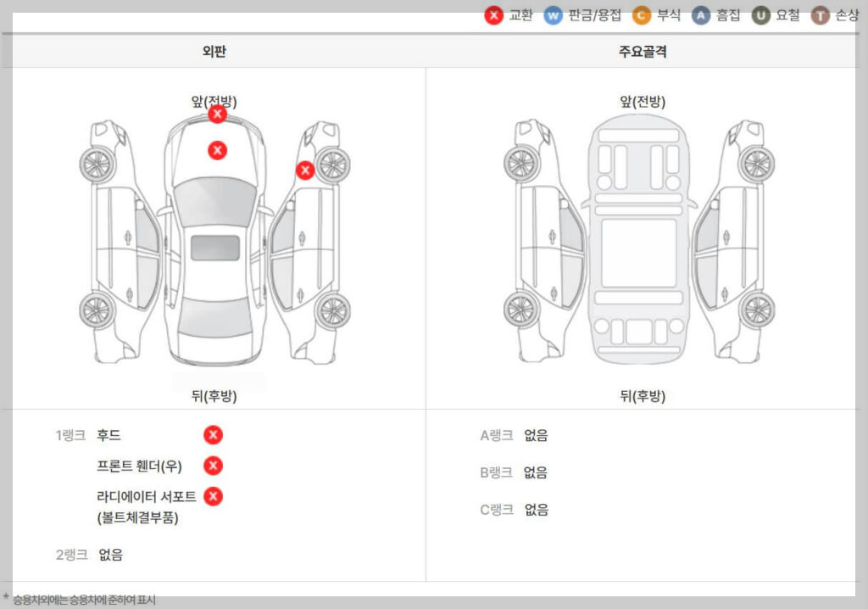The height and width of the screenshot is (609, 868).
Task: Click the A랭크 없음 entry
Action: tap(512, 435)
